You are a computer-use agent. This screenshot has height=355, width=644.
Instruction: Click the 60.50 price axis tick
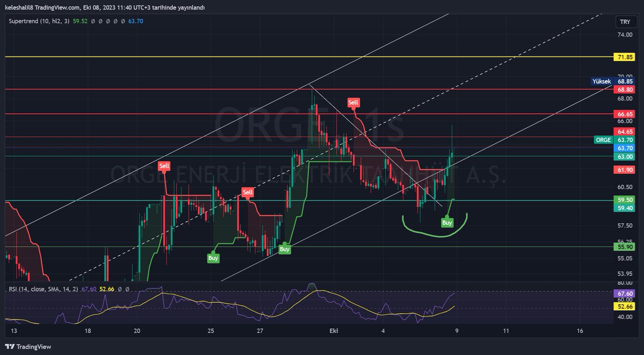(625, 187)
